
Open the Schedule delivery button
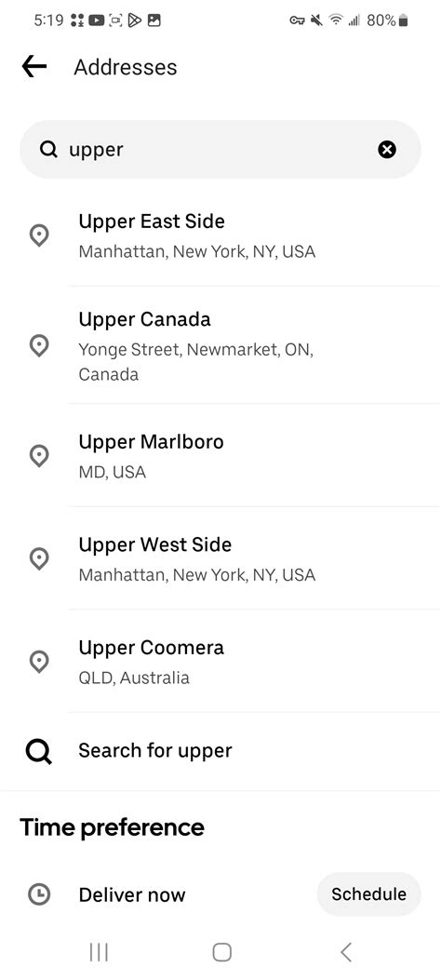pos(368,894)
